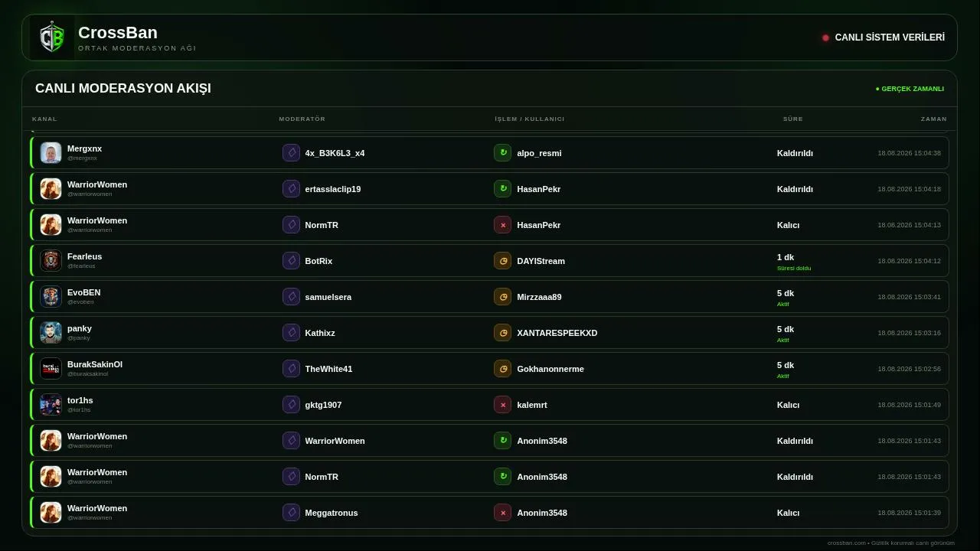Click moderator name TheWhite41
This screenshot has width=980, height=551.
[328, 369]
